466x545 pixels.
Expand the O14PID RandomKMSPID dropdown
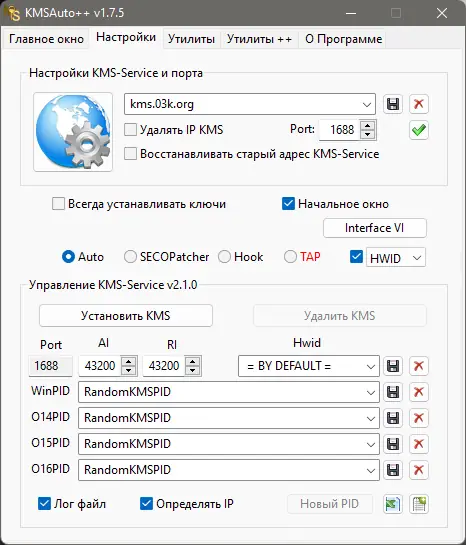pos(370,418)
